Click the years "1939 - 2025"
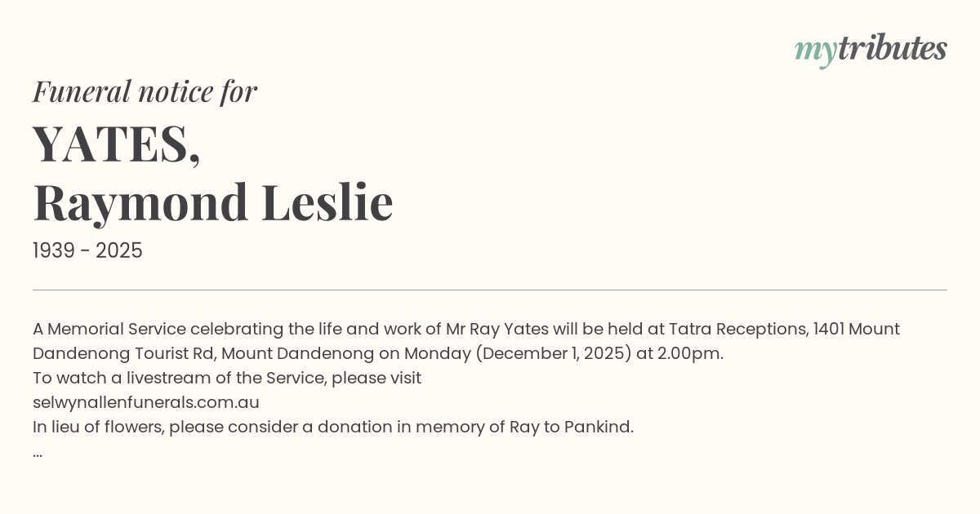Viewport: 980px width, 514px height. click(87, 251)
